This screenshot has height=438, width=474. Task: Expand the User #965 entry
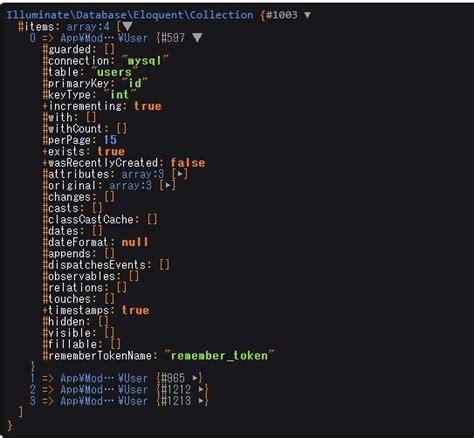tap(195, 378)
